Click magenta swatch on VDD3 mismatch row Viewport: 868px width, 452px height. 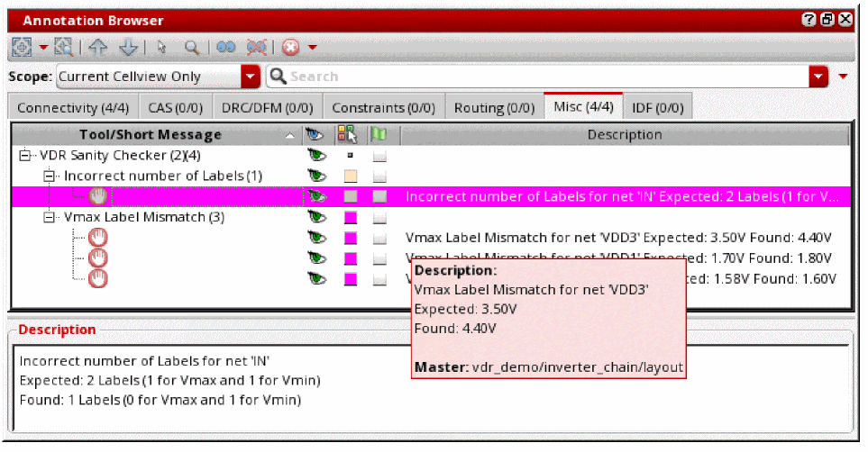351,238
